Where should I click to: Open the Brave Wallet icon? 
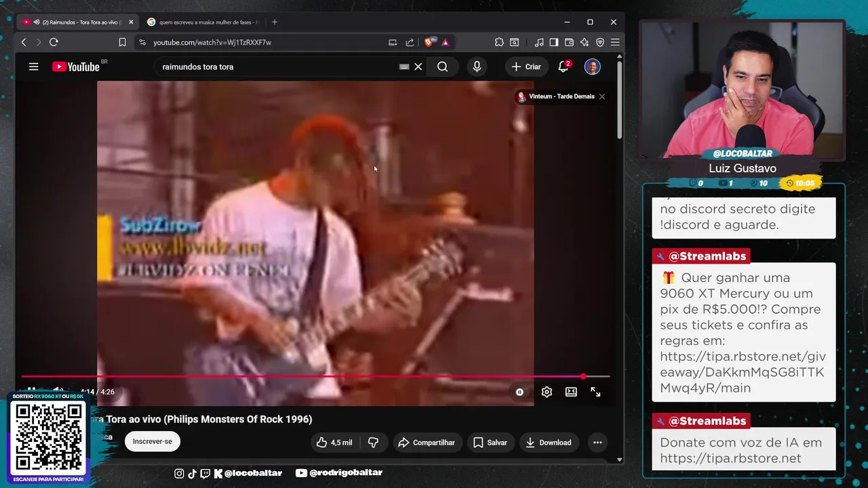(569, 42)
